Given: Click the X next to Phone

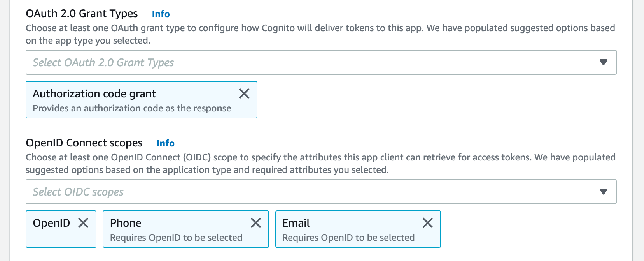Looking at the screenshot, I should [x=256, y=223].
